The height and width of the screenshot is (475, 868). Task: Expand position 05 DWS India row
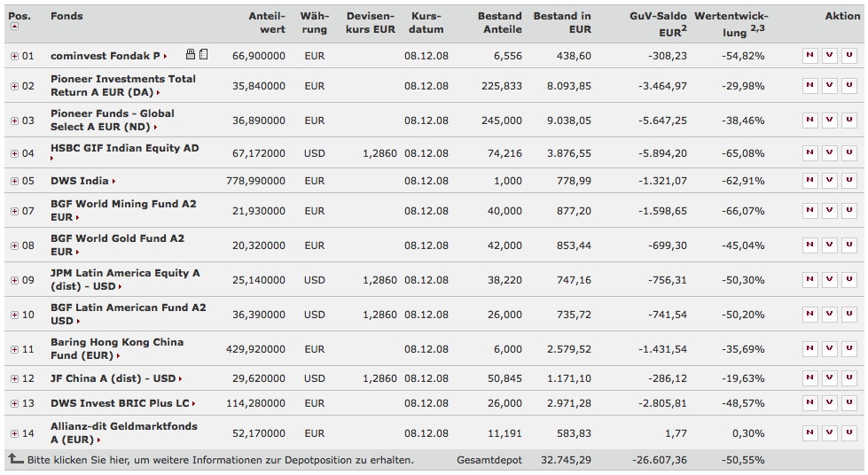14,182
